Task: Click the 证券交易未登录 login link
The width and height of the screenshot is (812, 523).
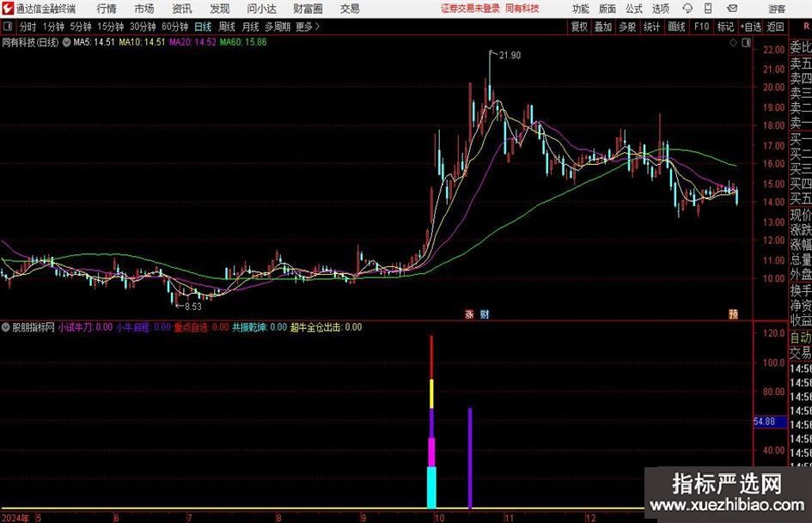Action: [x=470, y=9]
